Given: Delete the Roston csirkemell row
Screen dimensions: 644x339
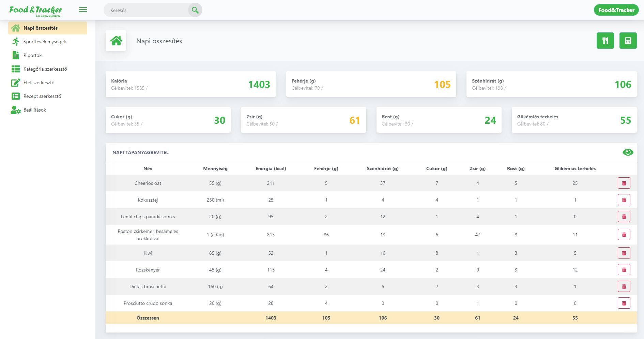Looking at the screenshot, I should (624, 235).
